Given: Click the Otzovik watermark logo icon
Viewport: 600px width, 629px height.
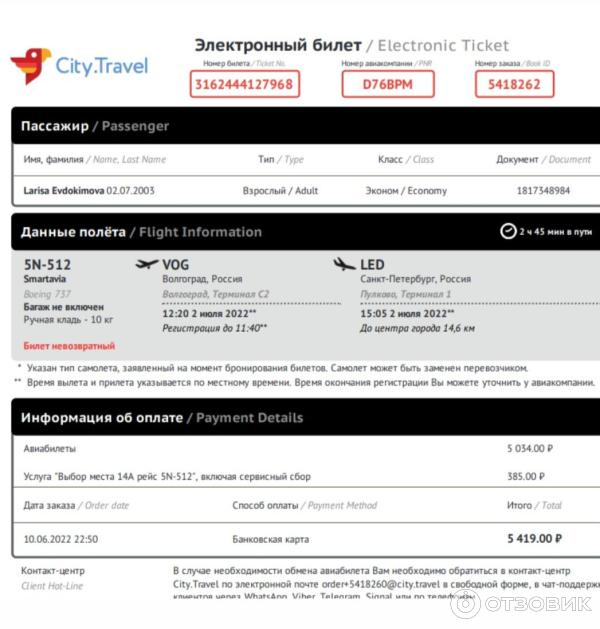Looking at the screenshot, I should 465,604.
